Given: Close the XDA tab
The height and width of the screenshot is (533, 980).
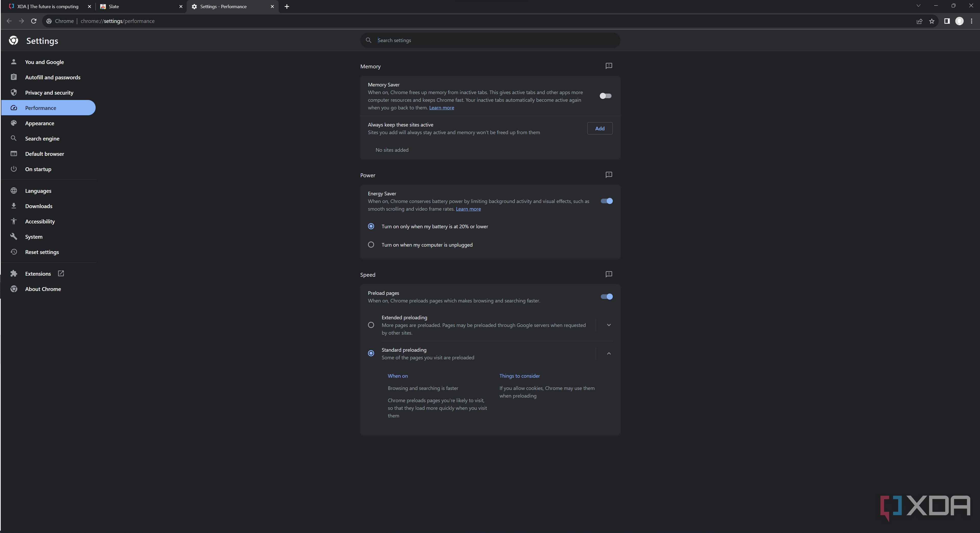Looking at the screenshot, I should [x=90, y=6].
